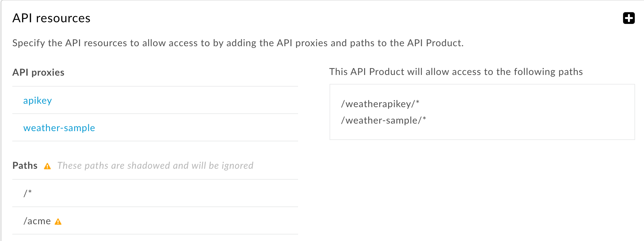Click the warning icon next to Paths
Image resolution: width=644 pixels, height=241 pixels.
(48, 166)
